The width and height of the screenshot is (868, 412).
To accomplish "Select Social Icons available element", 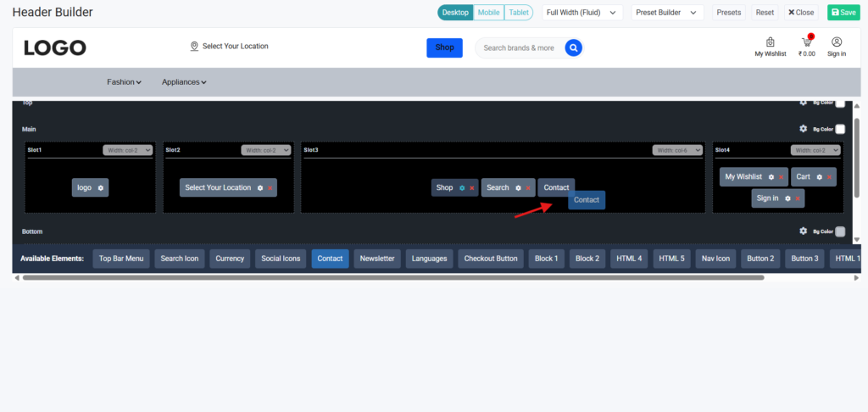I will tap(281, 259).
